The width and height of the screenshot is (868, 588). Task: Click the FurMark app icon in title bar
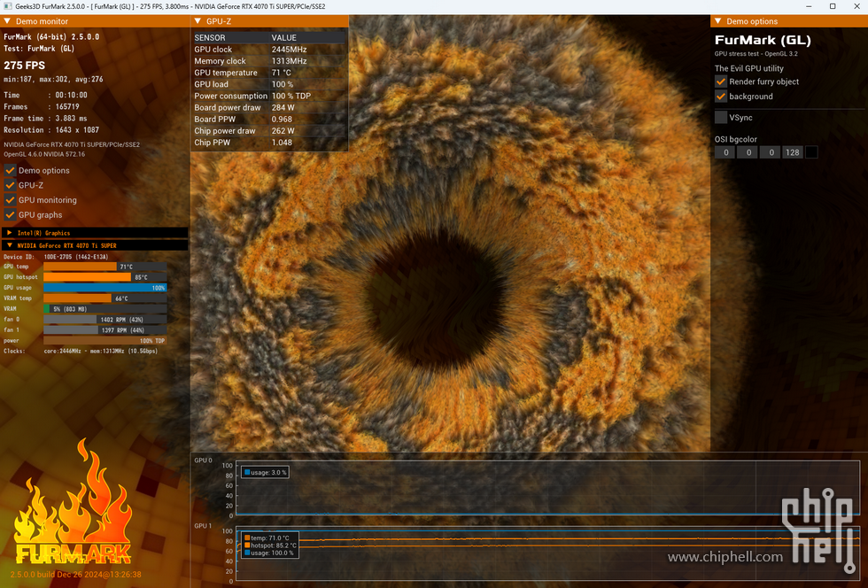[8, 6]
